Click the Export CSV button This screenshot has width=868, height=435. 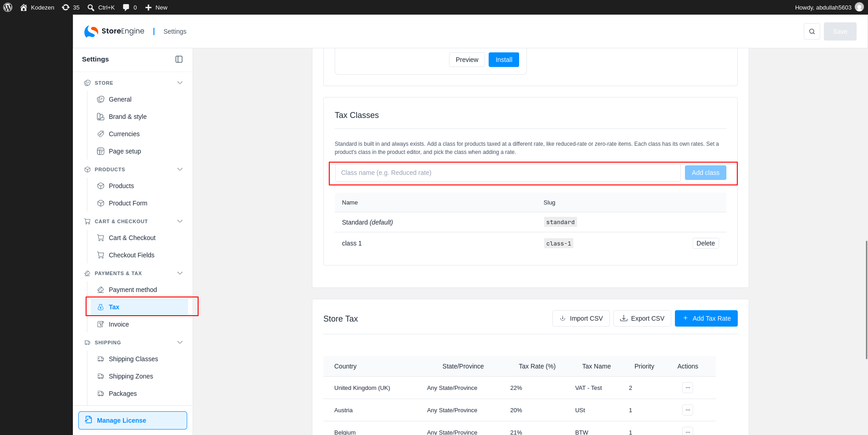click(x=642, y=318)
